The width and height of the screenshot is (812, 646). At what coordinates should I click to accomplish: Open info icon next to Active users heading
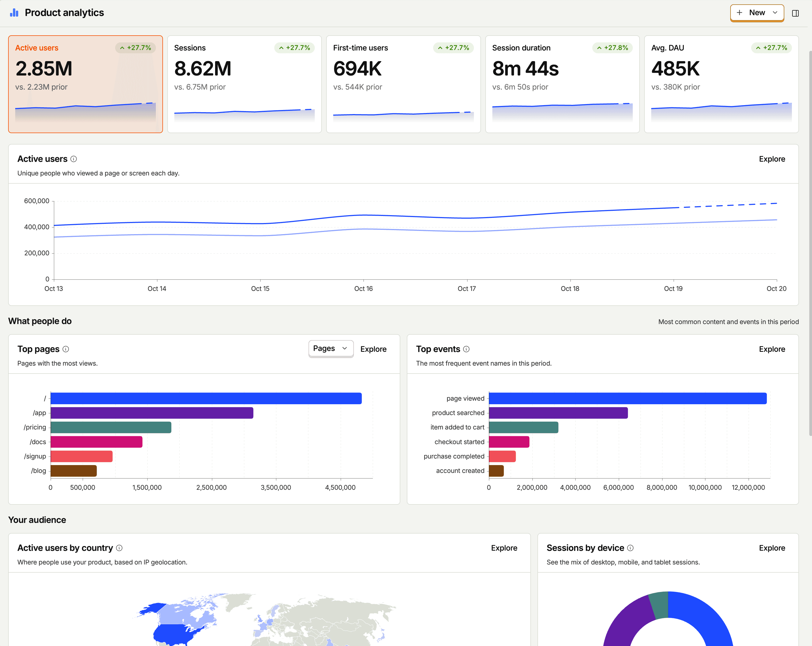pos(74,159)
